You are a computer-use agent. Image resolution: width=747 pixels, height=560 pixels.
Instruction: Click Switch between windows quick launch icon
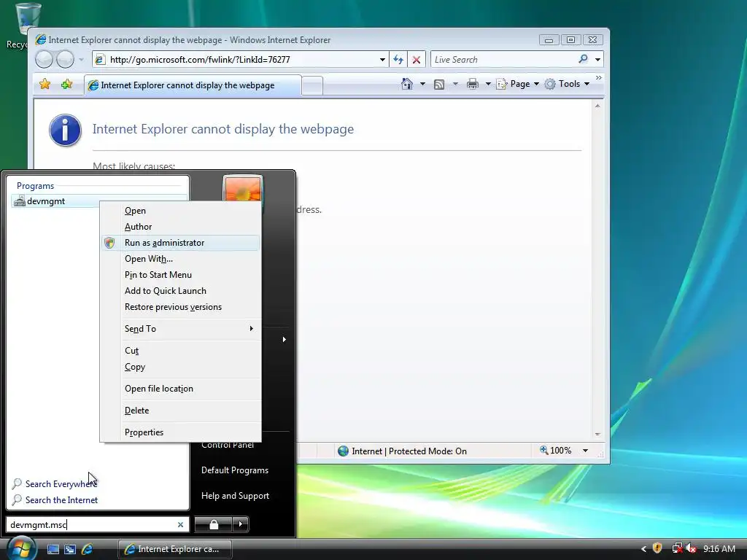[70, 549]
